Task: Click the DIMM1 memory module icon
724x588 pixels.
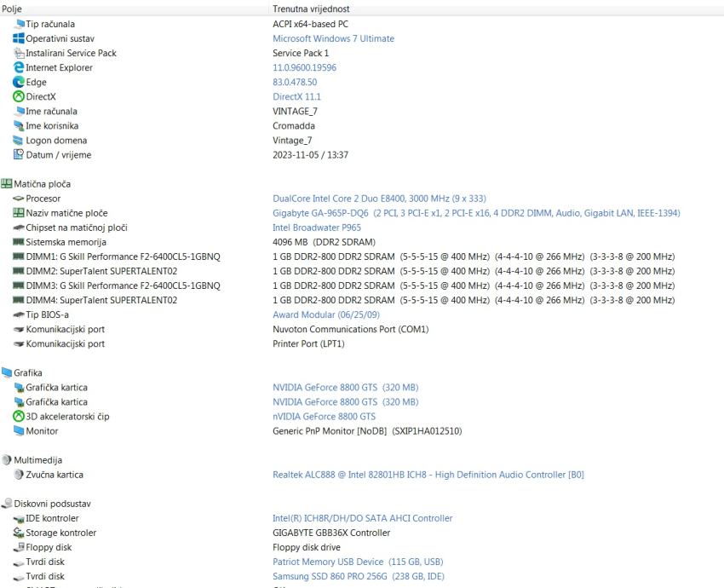Action: click(19, 257)
